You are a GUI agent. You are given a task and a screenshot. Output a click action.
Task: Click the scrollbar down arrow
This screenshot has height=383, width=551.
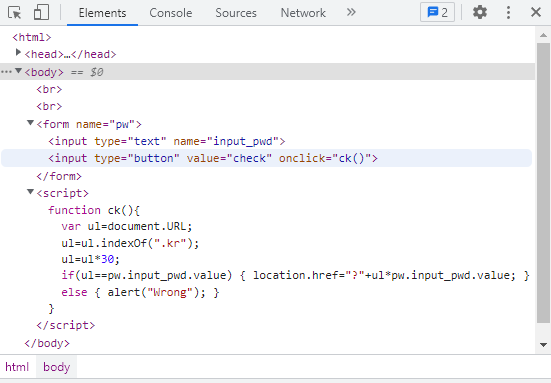tap(543, 345)
